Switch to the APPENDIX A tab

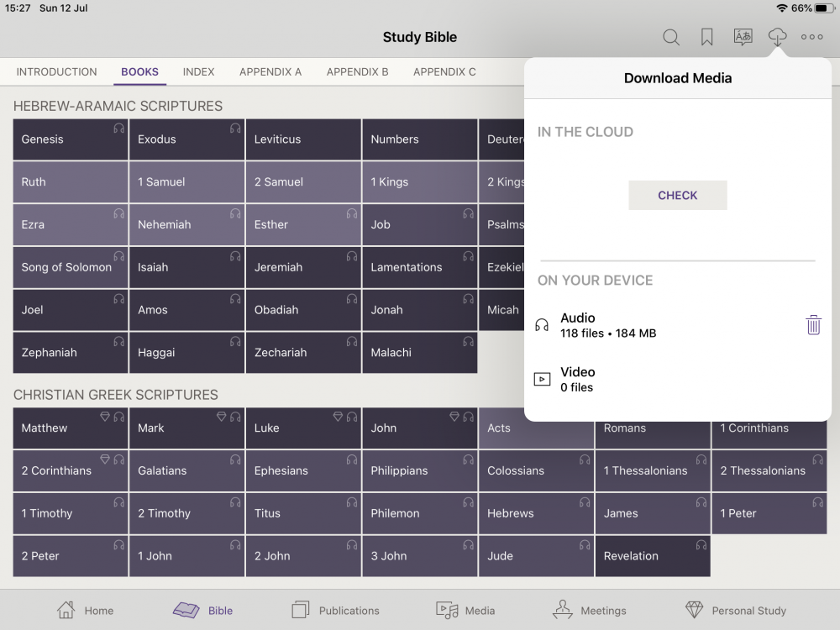tap(270, 72)
